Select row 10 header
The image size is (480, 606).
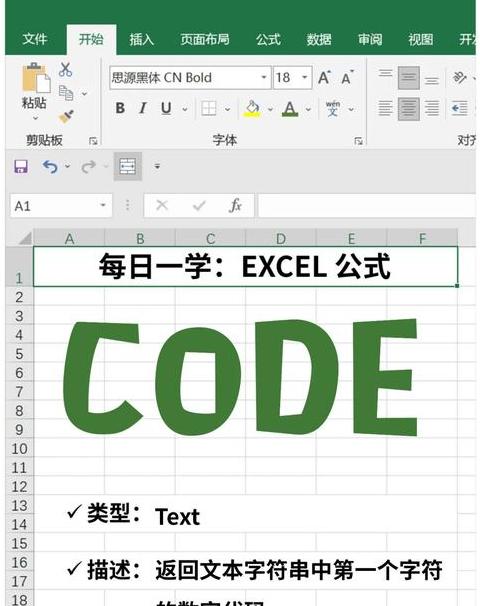coord(19,449)
